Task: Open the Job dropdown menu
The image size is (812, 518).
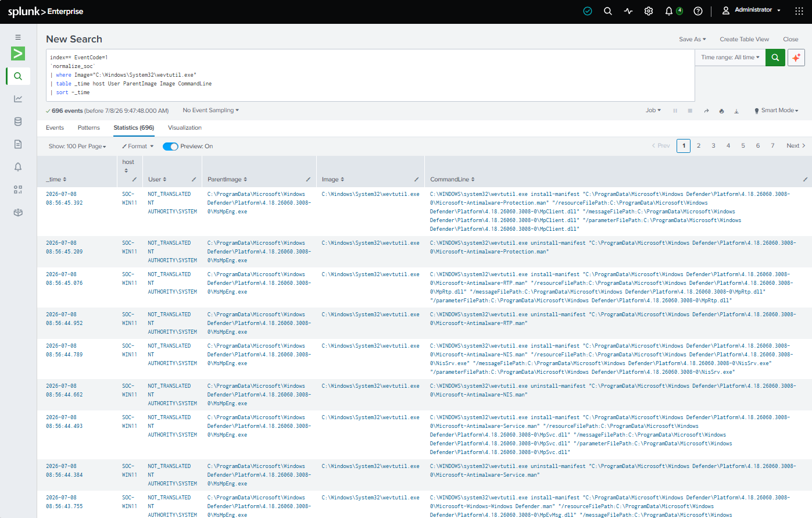Action: point(653,110)
